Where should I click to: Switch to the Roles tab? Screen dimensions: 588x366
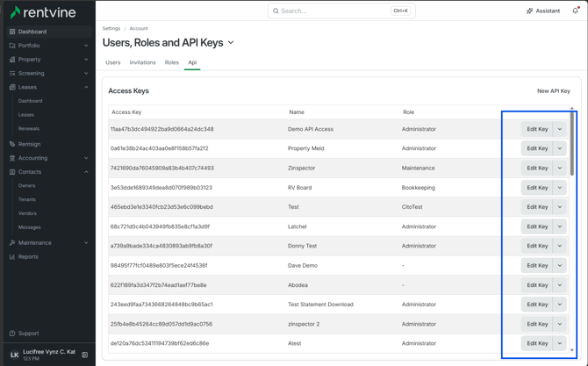(172, 62)
